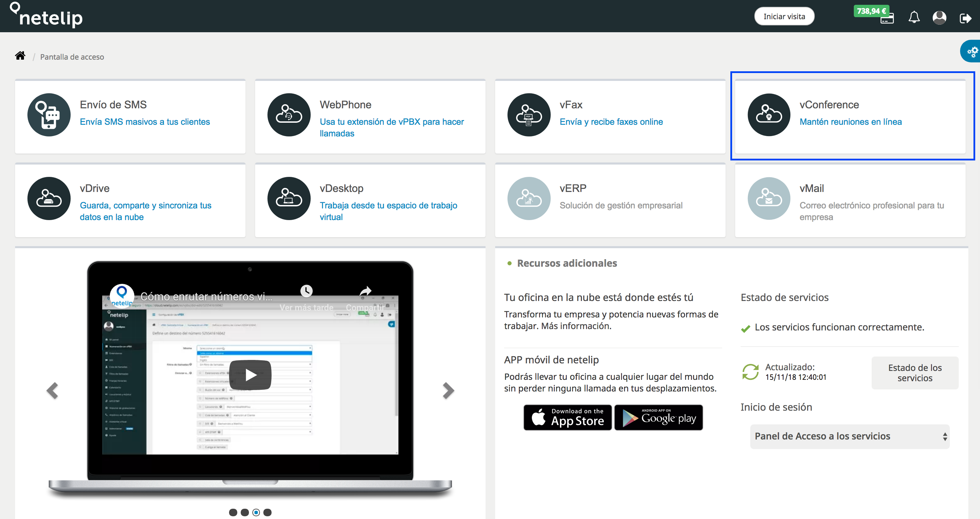Click the netelip channel avatar on video
Viewport: 980px width, 519px height.
(x=122, y=295)
